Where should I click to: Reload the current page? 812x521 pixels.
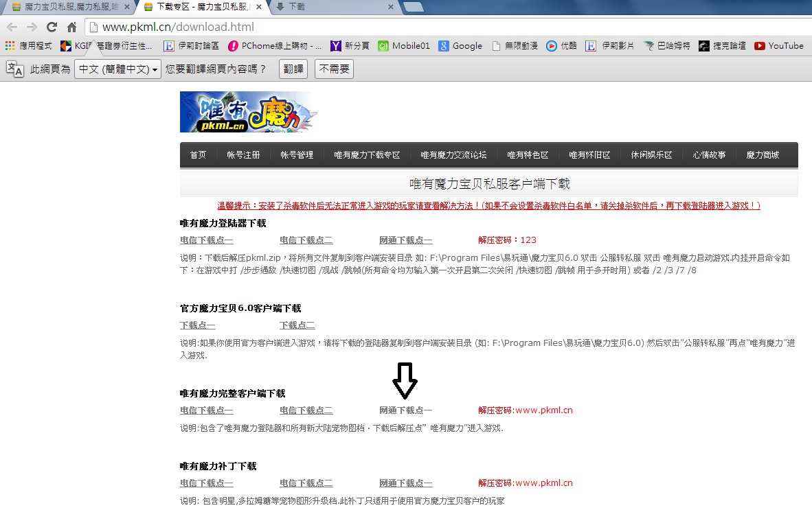coord(52,27)
